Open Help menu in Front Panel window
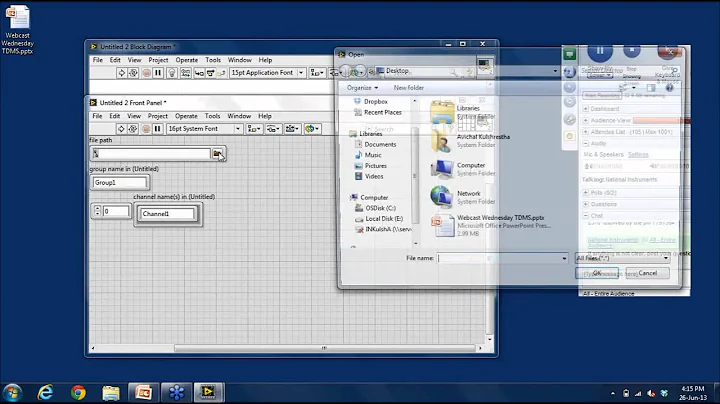Viewport: 720px width, 404px height. tap(264, 116)
